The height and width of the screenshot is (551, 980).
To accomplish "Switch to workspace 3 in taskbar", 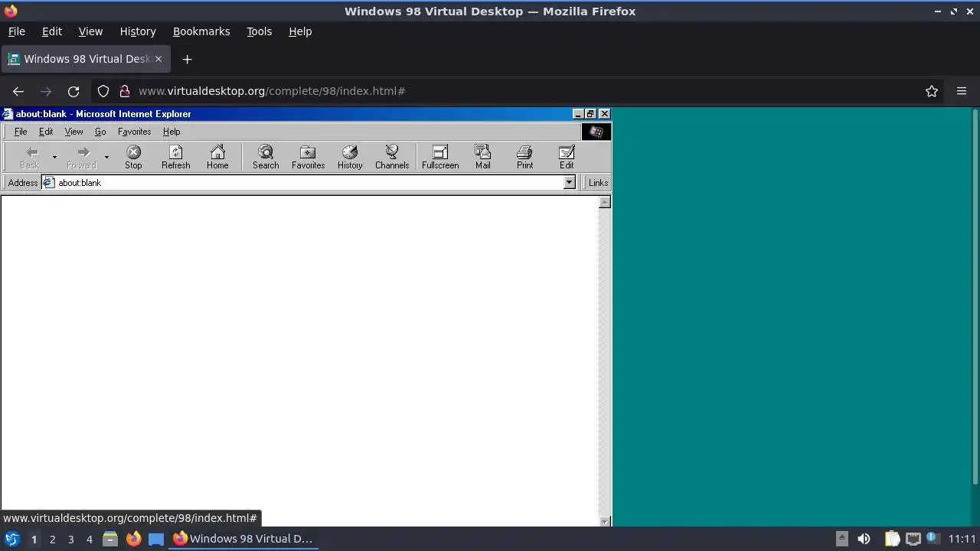I will [70, 539].
